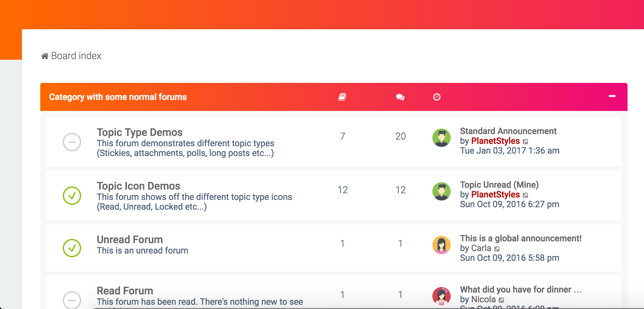Click Nicola's avatar thumbnail

pos(442,296)
